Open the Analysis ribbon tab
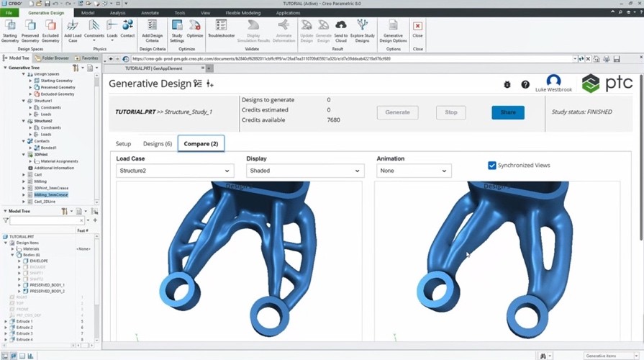 [x=117, y=13]
